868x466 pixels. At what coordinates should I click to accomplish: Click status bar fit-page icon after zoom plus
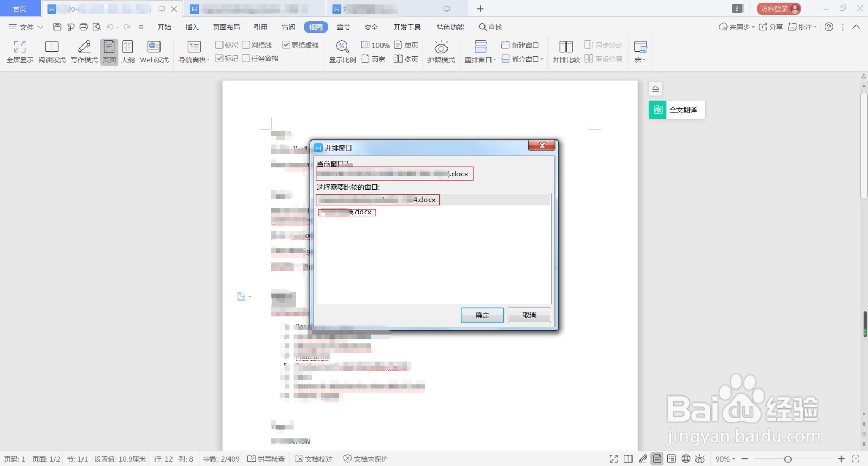pos(856,459)
